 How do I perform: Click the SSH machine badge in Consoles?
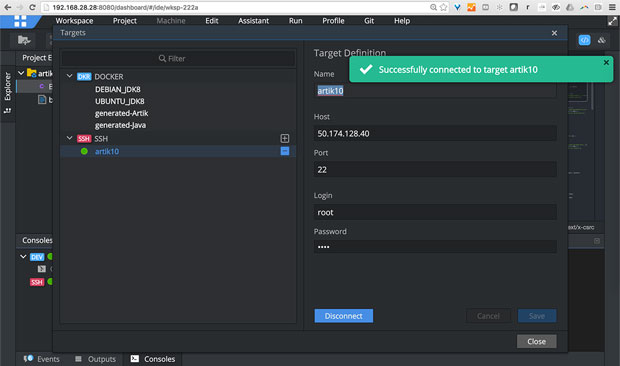[x=37, y=282]
